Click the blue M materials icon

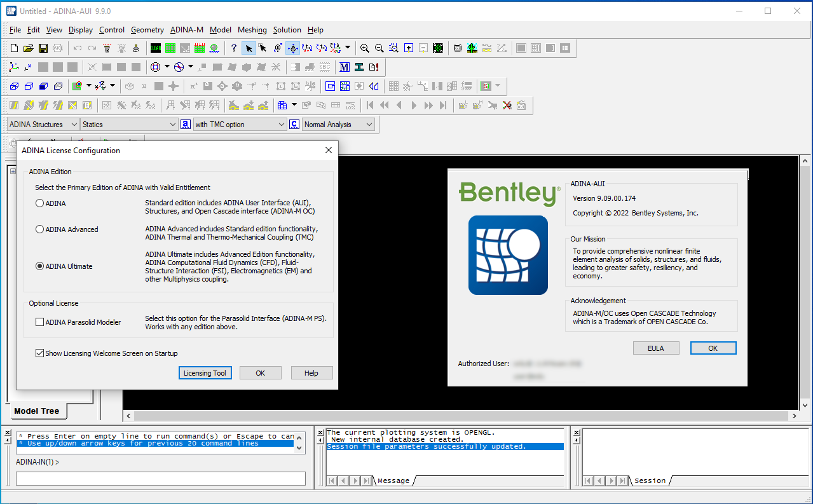point(345,67)
